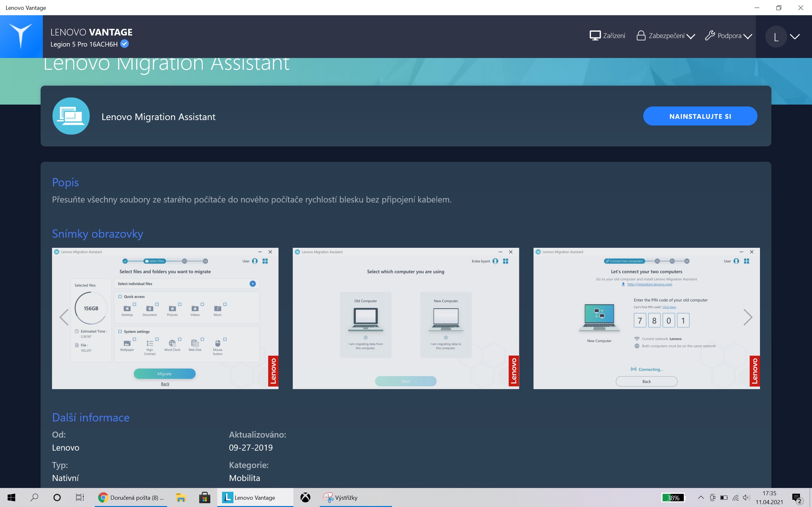Open Xbox app from taskbar
This screenshot has height=507, width=812.
point(305,497)
